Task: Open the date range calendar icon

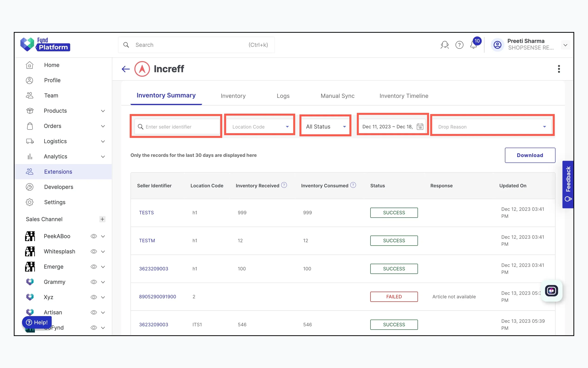Action: [x=420, y=126]
